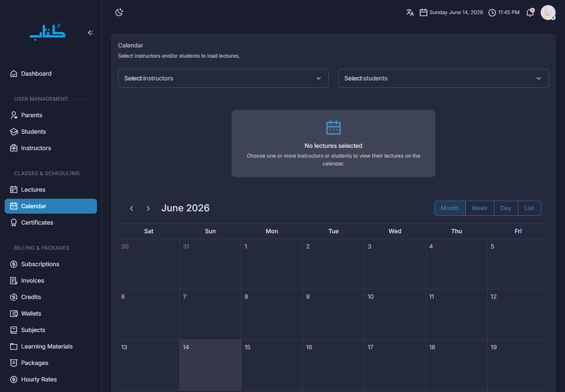Screen dimensions: 565x392
Task: Click the Sat column header
Action: (149, 231)
